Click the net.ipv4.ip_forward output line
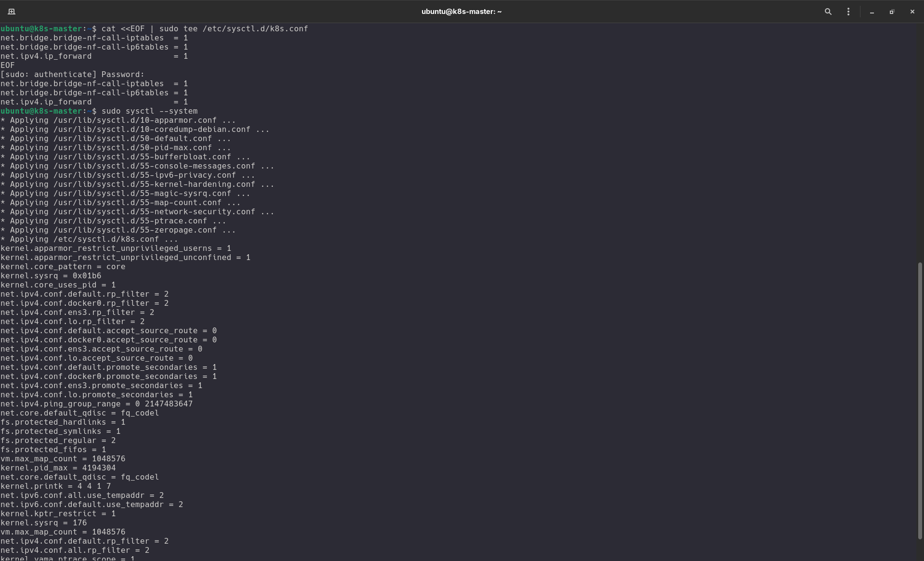The width and height of the screenshot is (924, 561). click(x=94, y=102)
